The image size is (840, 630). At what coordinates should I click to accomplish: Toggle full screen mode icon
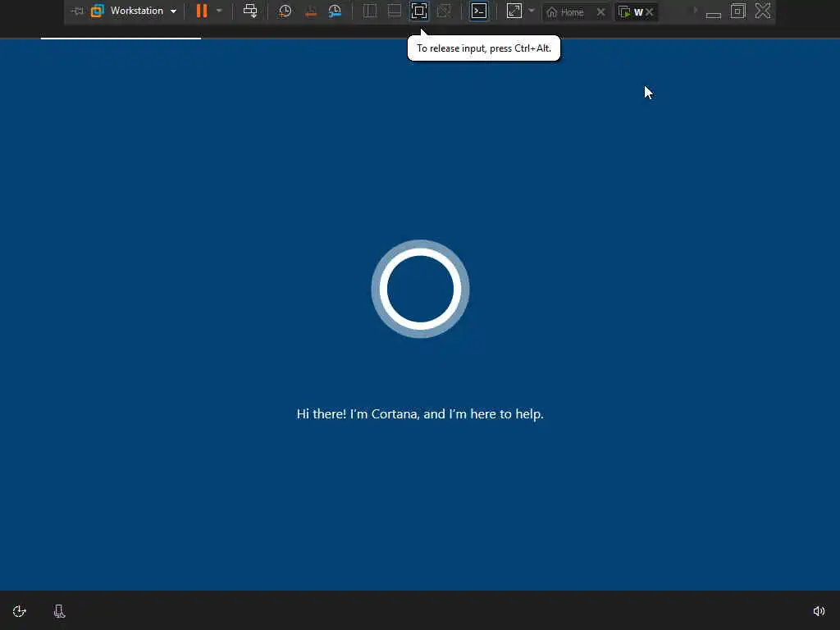click(419, 11)
